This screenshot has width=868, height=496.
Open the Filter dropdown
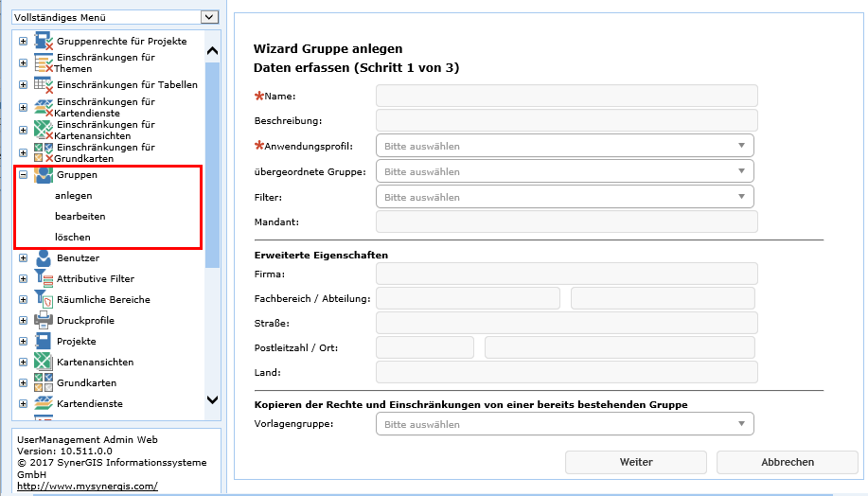(x=565, y=197)
